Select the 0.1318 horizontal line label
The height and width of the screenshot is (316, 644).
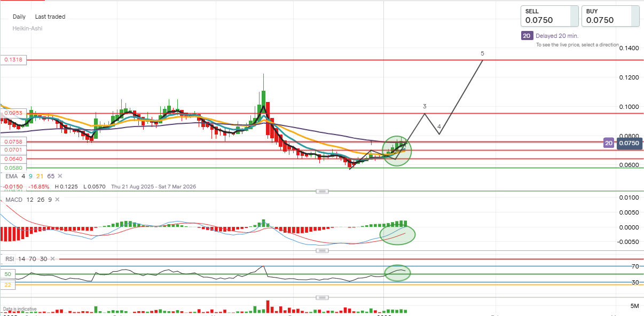click(x=13, y=60)
